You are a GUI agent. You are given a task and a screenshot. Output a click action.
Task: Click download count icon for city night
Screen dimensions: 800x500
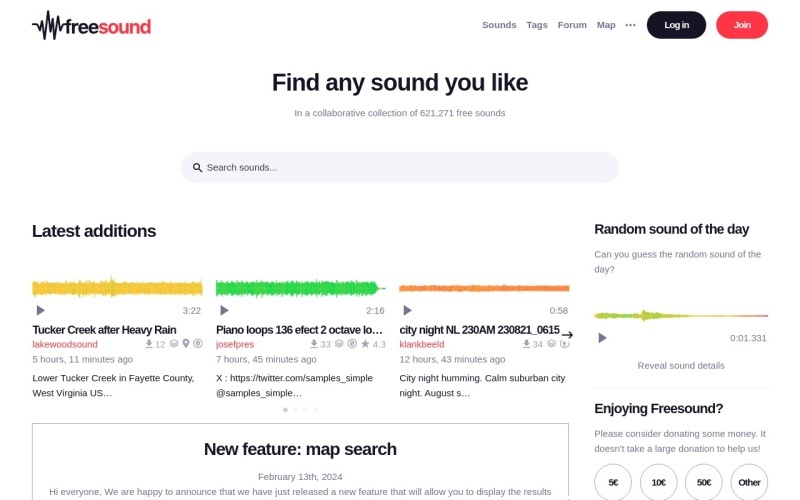click(x=527, y=344)
